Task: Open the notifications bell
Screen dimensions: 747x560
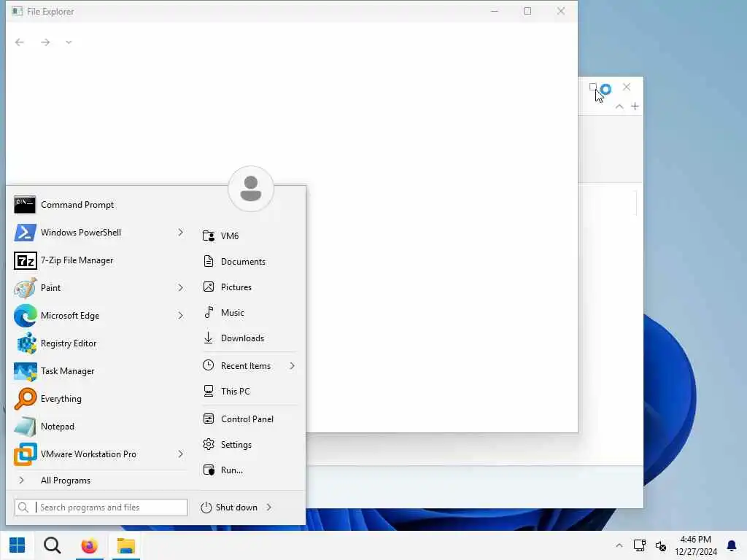Action: pos(732,545)
